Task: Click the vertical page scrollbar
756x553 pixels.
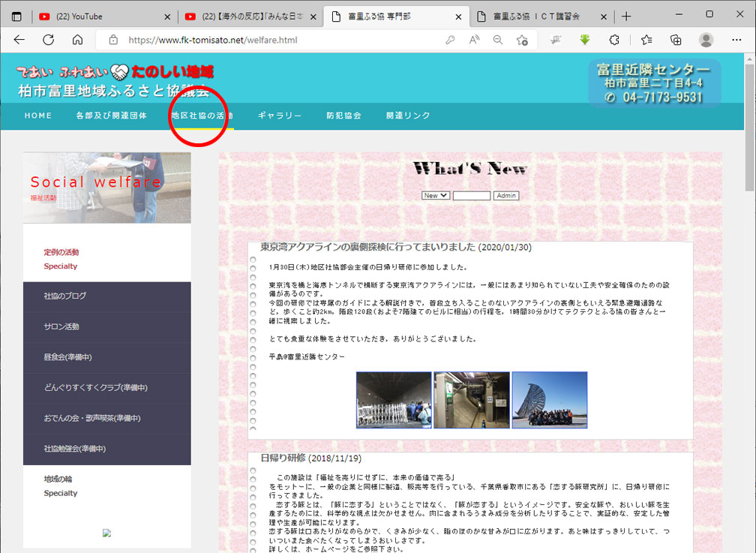Action: point(750,128)
